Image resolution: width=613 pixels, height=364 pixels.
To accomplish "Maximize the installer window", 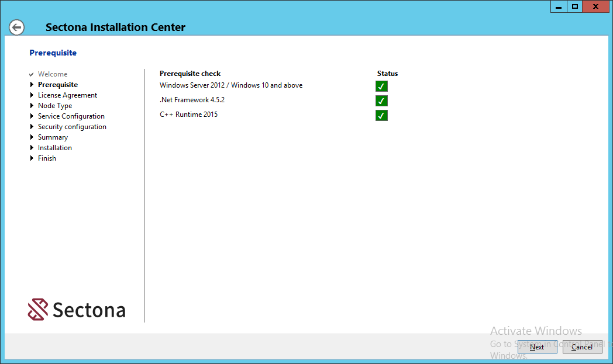I will (575, 6).
